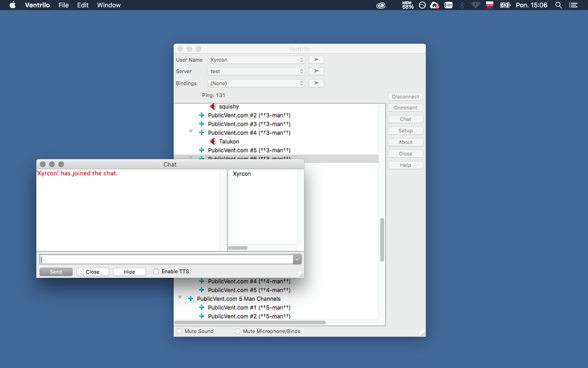Open Server dropdown showing test

(256, 71)
